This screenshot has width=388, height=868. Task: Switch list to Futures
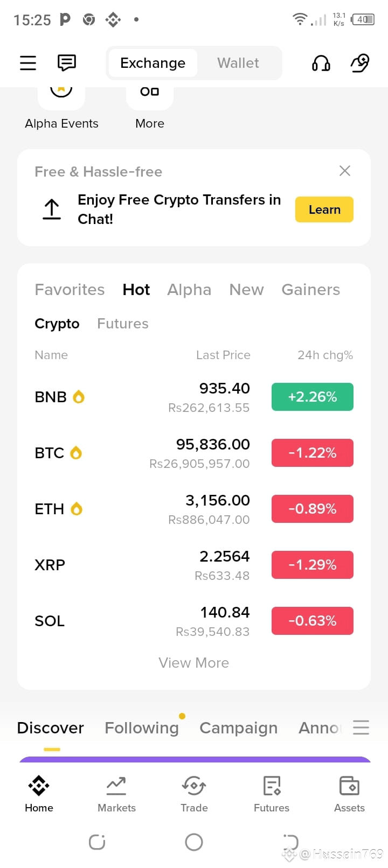point(123,324)
